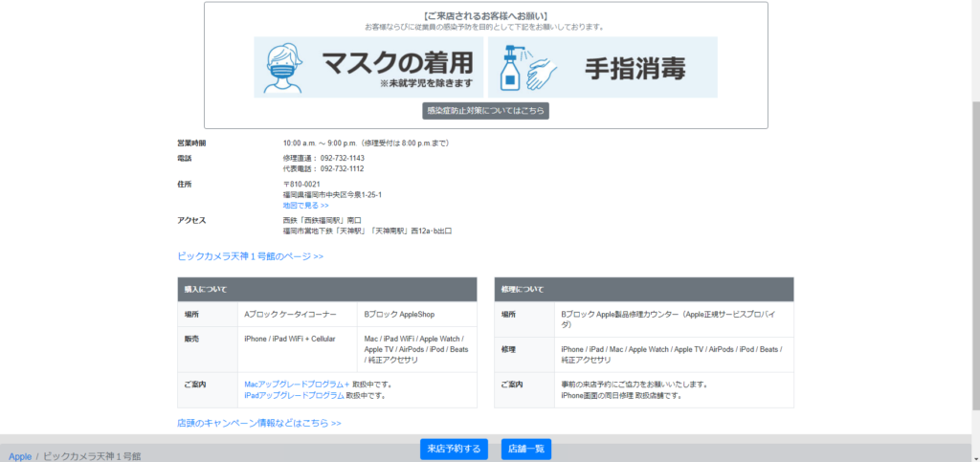Click the ご来店されるお客様へお願い heading
Screen dimensions: 980x462
point(485,15)
